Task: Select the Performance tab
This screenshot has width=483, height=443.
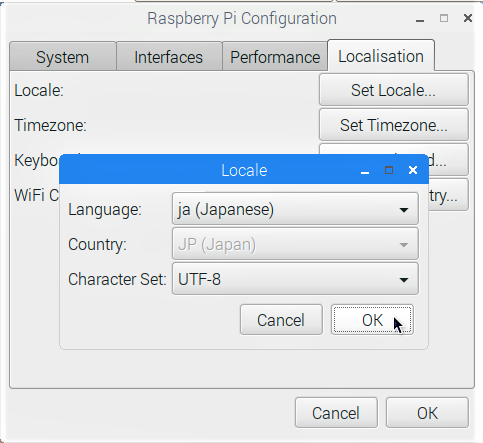Action: point(275,57)
